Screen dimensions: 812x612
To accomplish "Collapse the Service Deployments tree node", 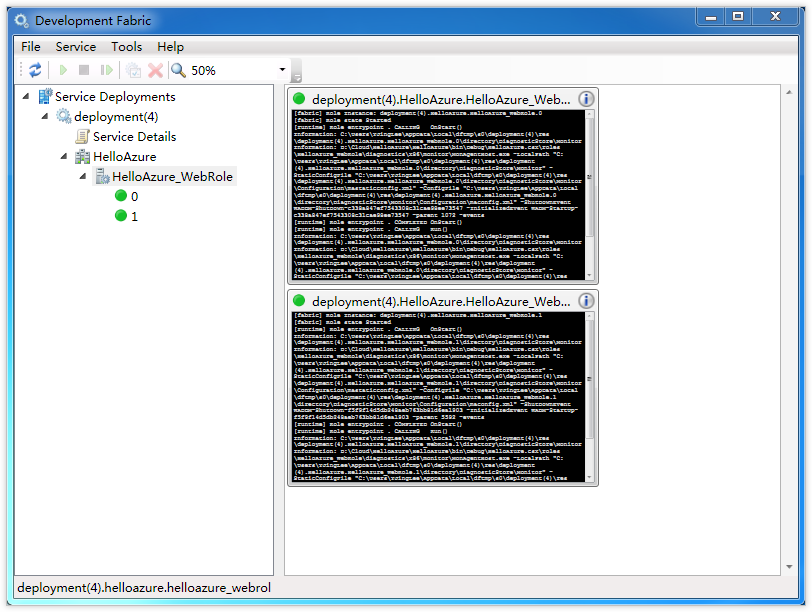I will point(26,97).
